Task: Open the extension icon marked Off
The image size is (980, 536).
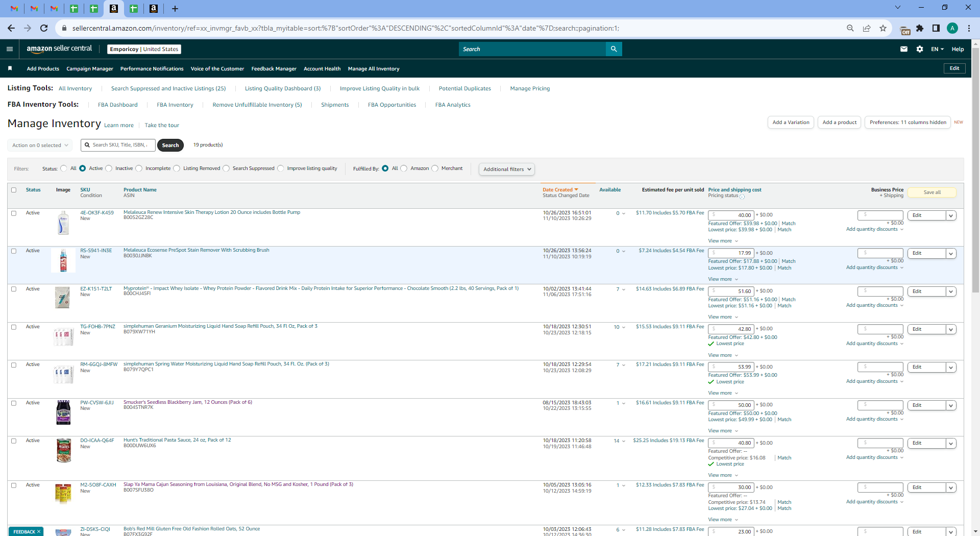Action: coord(904,30)
